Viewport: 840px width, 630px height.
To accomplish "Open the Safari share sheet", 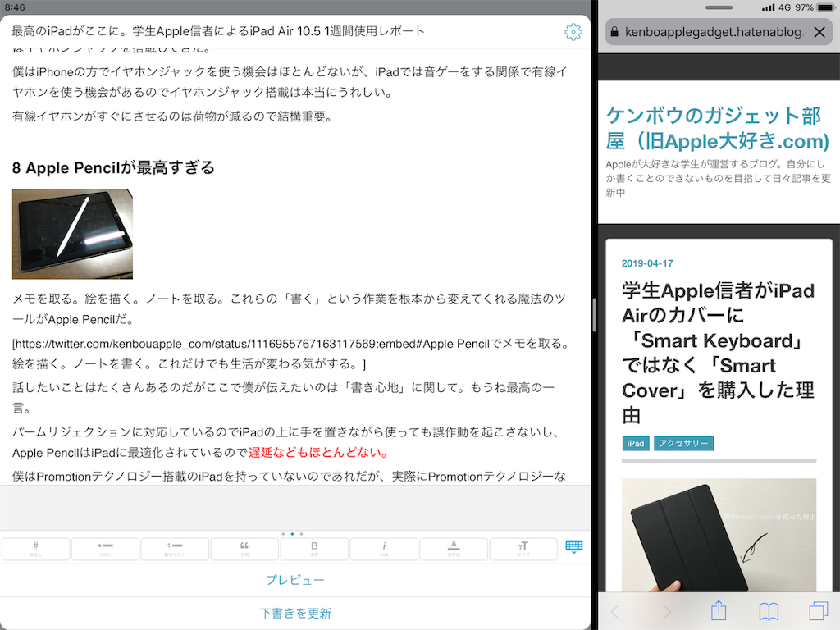I will click(x=719, y=610).
